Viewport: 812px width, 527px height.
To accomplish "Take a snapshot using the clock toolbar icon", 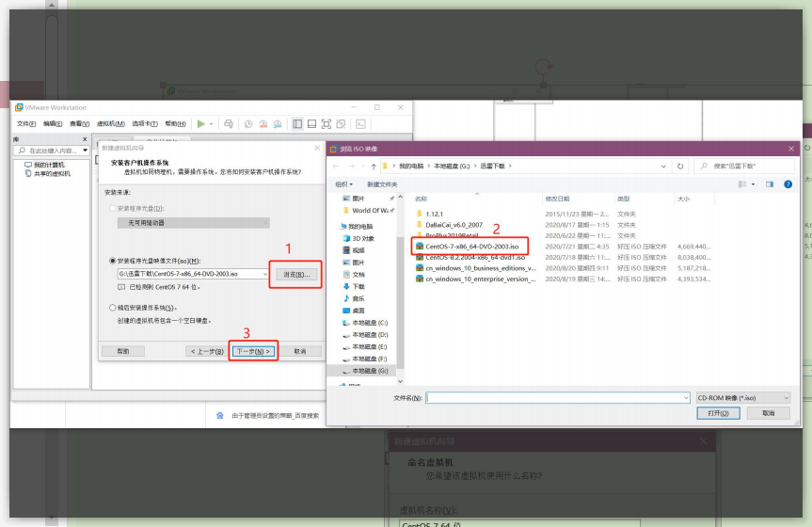I will (x=248, y=124).
